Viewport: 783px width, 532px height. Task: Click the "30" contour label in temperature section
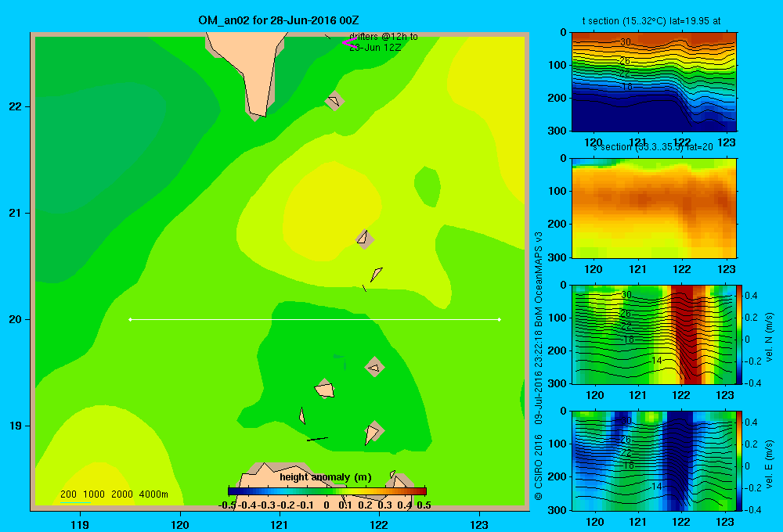coord(625,42)
